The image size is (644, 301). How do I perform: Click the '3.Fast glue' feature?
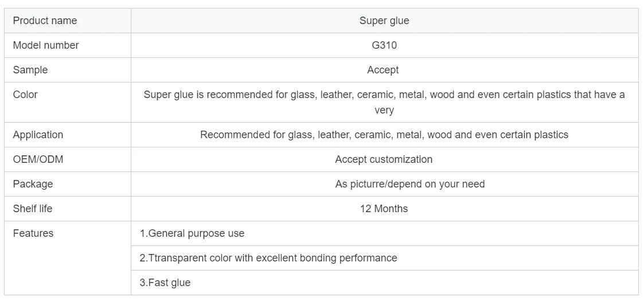point(165,283)
